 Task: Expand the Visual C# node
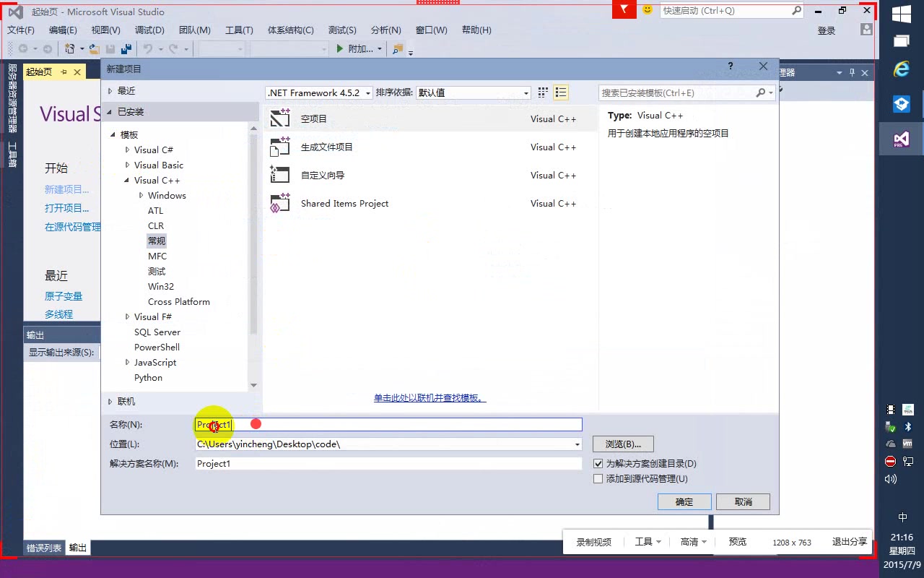point(127,150)
